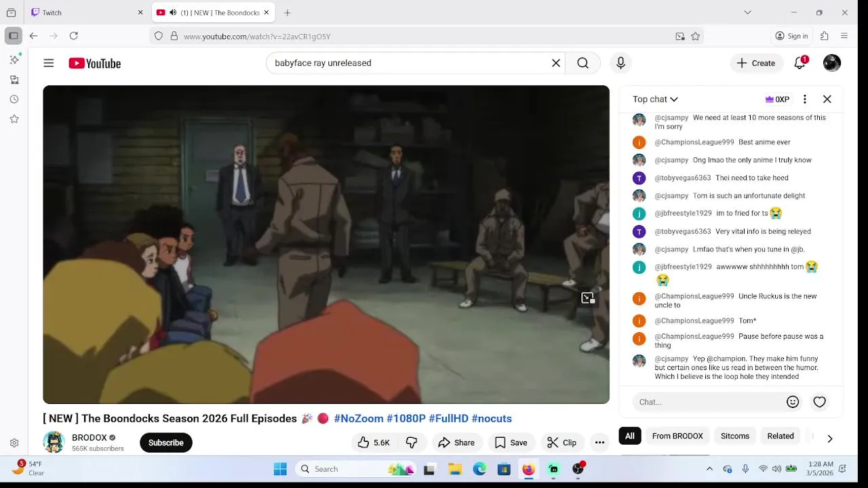Open the #1080P hashtag link
This screenshot has height=488, width=868.
click(x=406, y=418)
